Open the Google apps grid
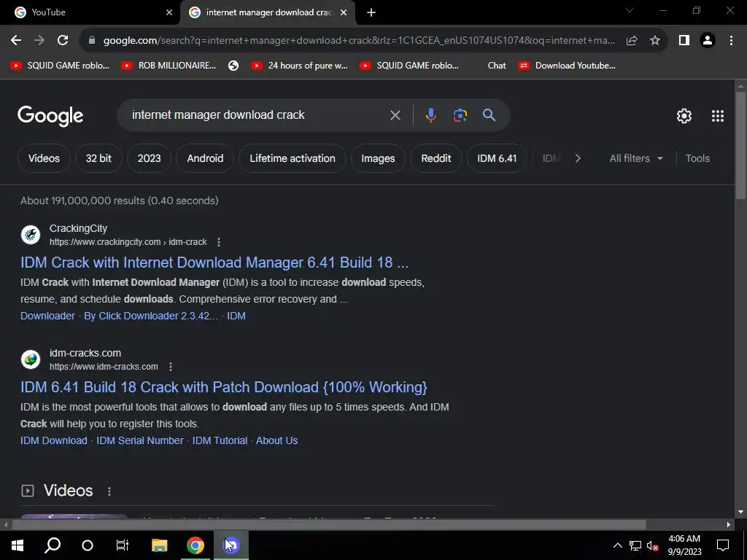This screenshot has width=747, height=560. [718, 116]
